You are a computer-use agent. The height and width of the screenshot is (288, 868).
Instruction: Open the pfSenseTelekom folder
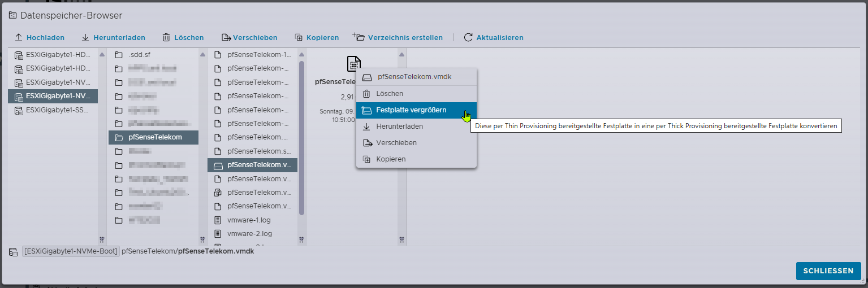tap(155, 137)
